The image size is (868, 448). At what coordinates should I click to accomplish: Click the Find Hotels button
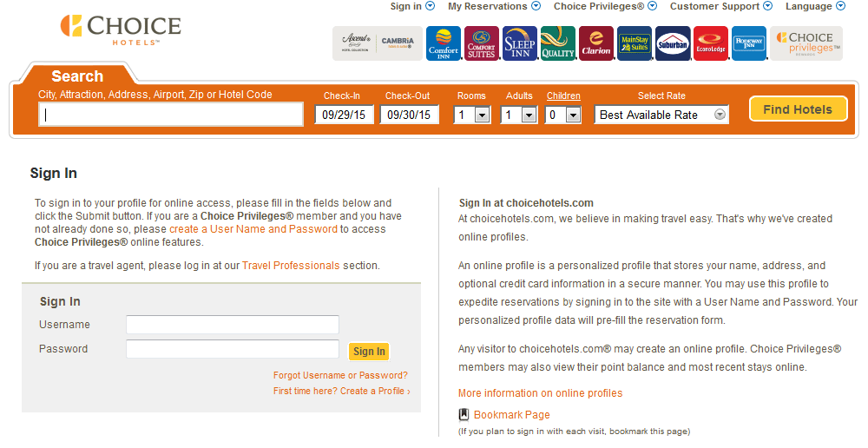coord(798,109)
